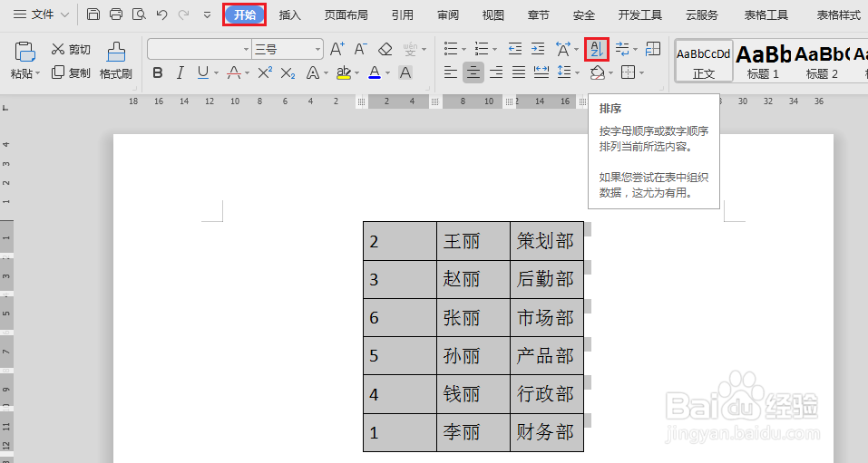Pick highlight color ab swatch

(x=344, y=72)
